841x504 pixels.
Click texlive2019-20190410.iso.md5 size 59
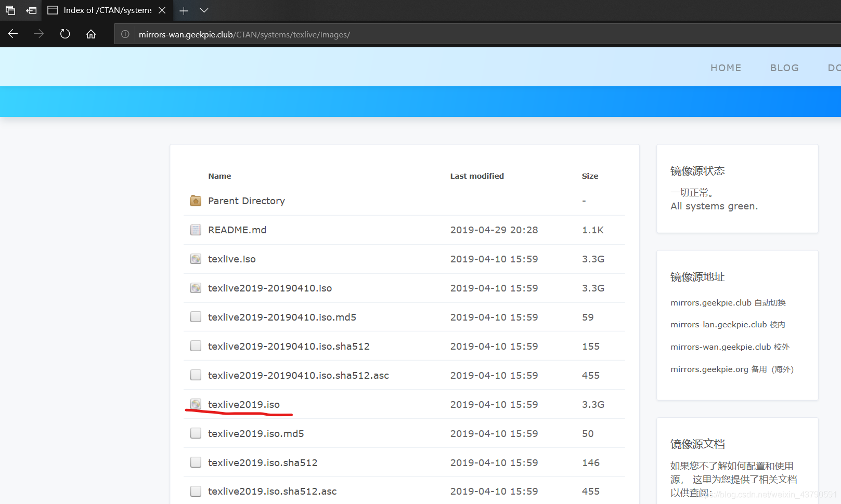tap(588, 317)
